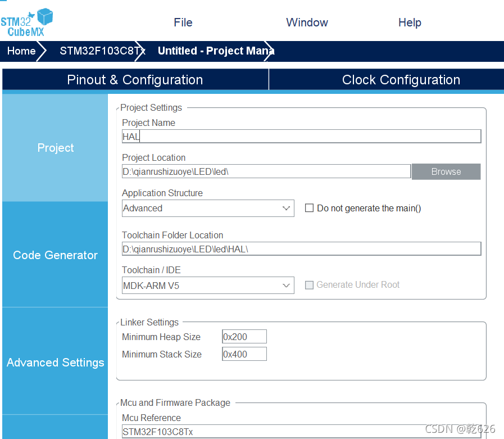
Task: Click the Mcu Reference field
Action: 301,432
